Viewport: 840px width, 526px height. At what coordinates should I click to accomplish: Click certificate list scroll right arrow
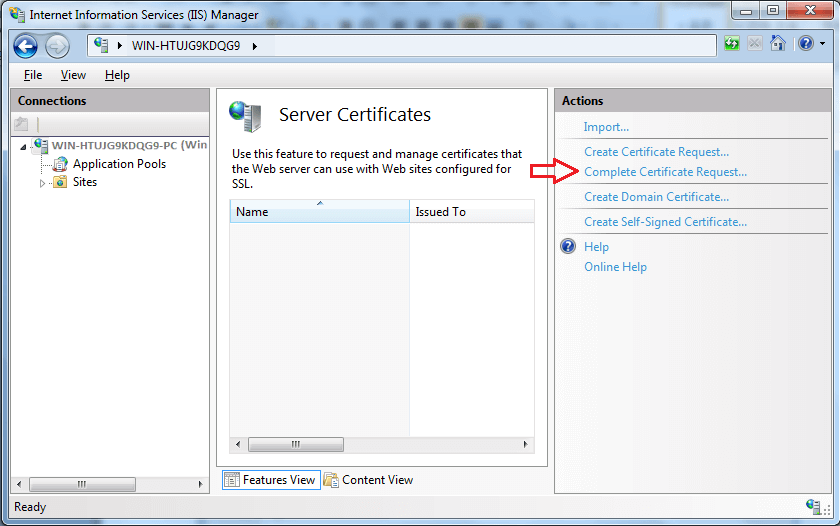(x=526, y=445)
